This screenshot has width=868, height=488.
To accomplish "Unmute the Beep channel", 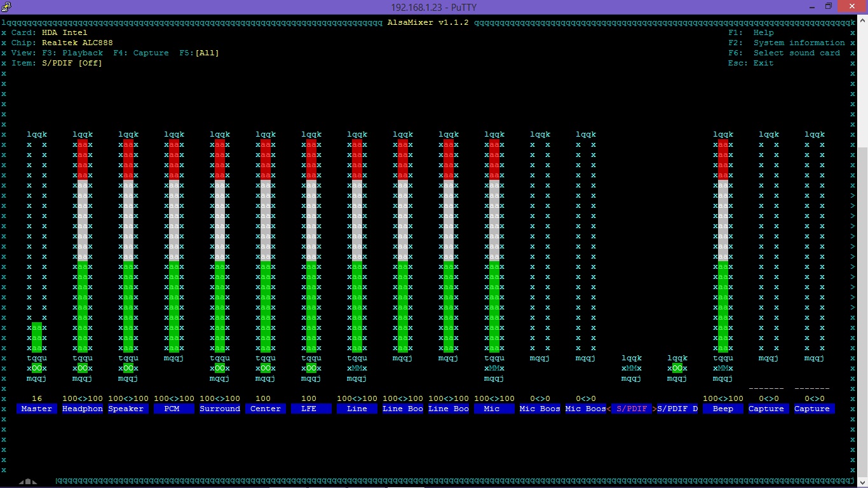I will coord(723,368).
